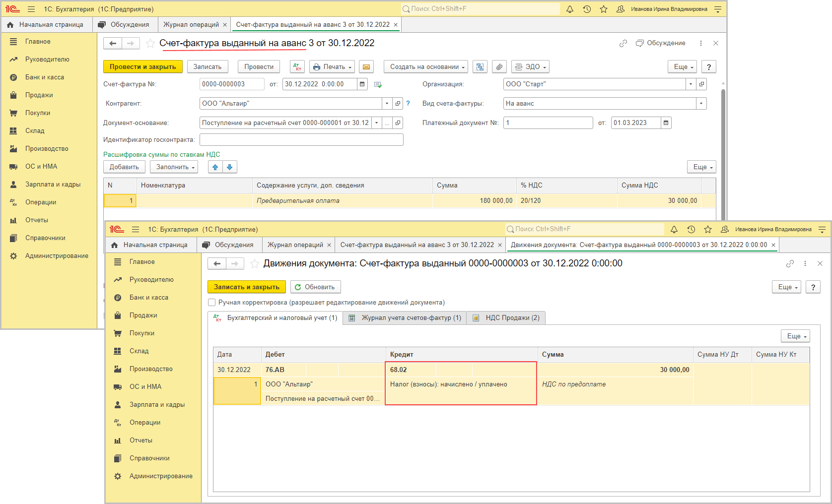Switch to 'НДС Продажи (2)' tab

point(506,318)
